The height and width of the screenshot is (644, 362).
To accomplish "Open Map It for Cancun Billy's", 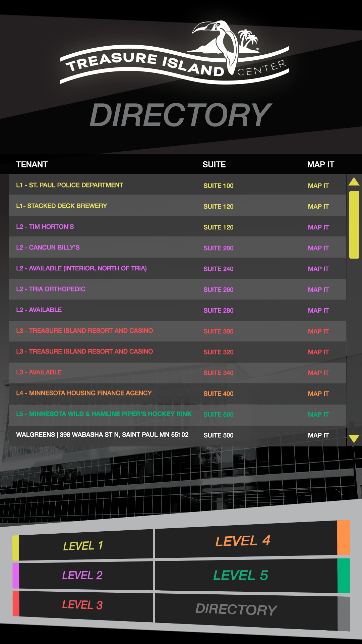I will (x=318, y=248).
